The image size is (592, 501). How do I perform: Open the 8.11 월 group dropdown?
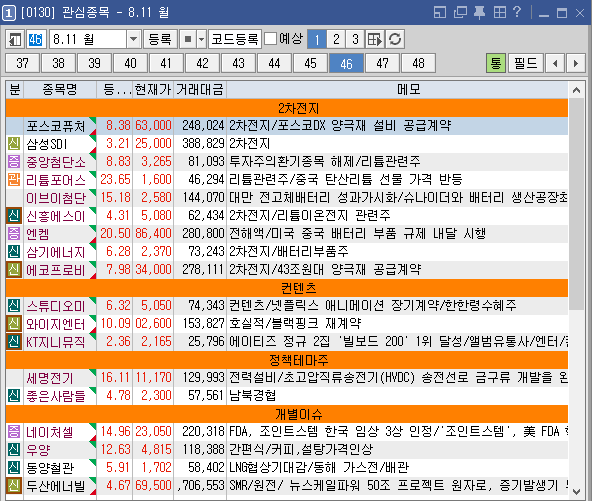point(133,39)
